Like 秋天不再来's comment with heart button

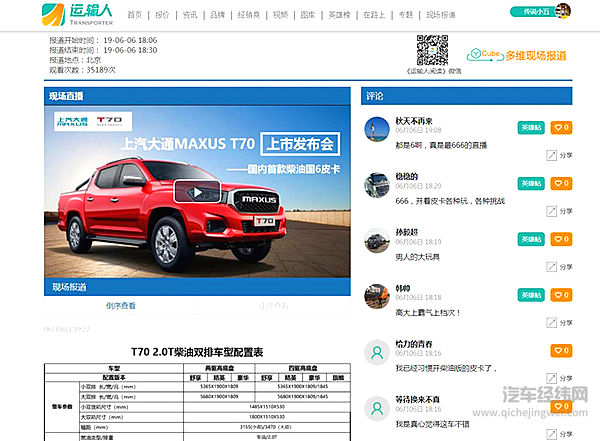561,128
